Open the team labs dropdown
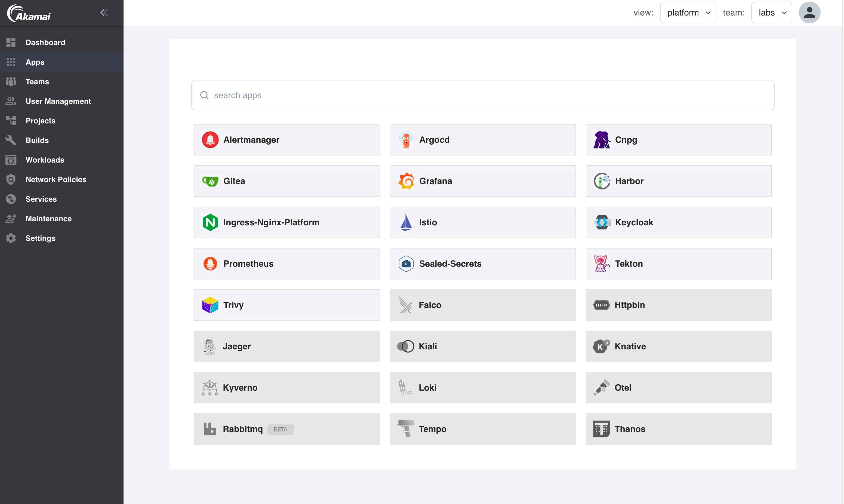844x504 pixels. point(771,12)
